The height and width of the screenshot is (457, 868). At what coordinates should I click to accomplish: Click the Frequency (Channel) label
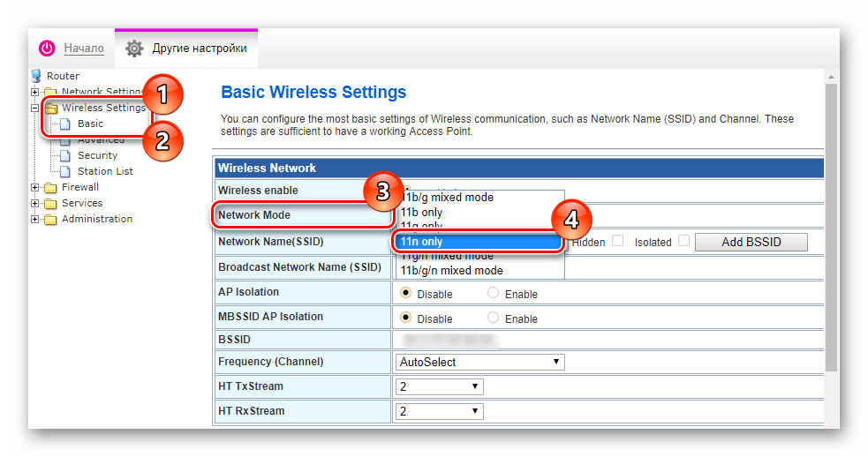click(271, 362)
